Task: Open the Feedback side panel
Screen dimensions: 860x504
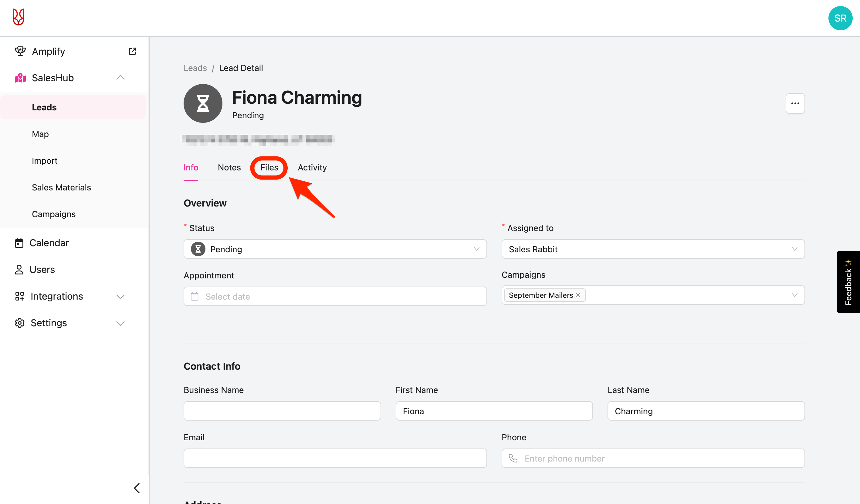Action: 848,282
